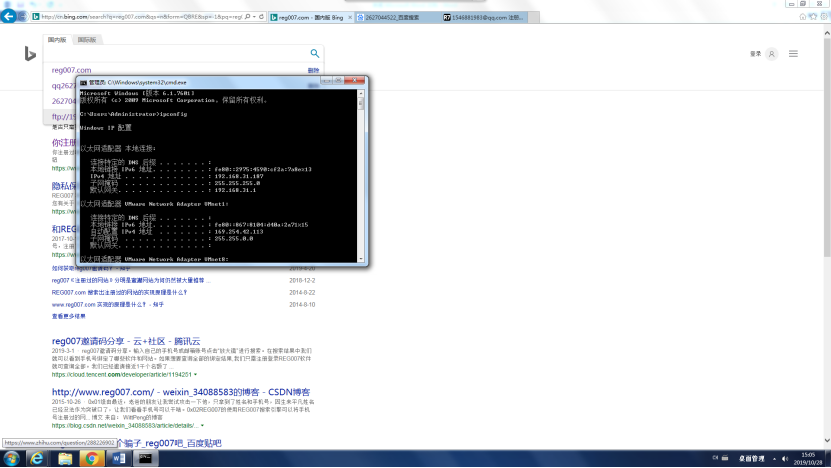Open the reg007吧 百度贴吧 result

tap(170, 443)
